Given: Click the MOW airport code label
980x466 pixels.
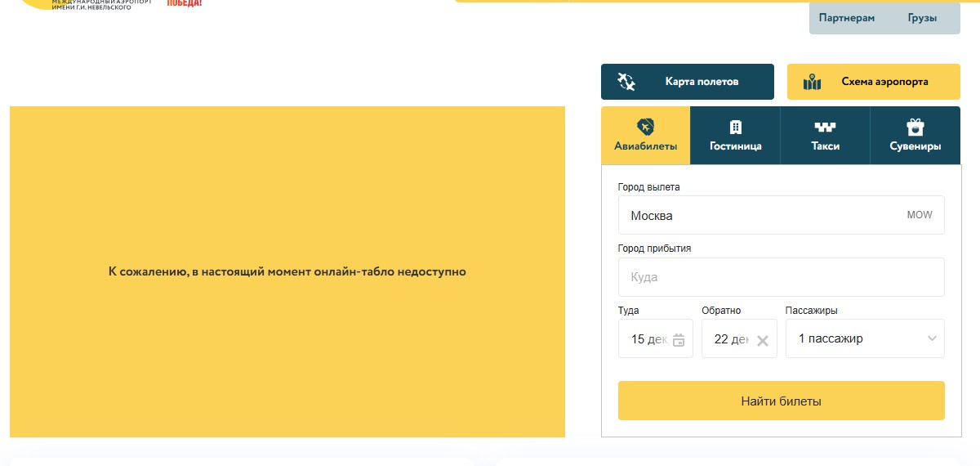Looking at the screenshot, I should pos(919,216).
